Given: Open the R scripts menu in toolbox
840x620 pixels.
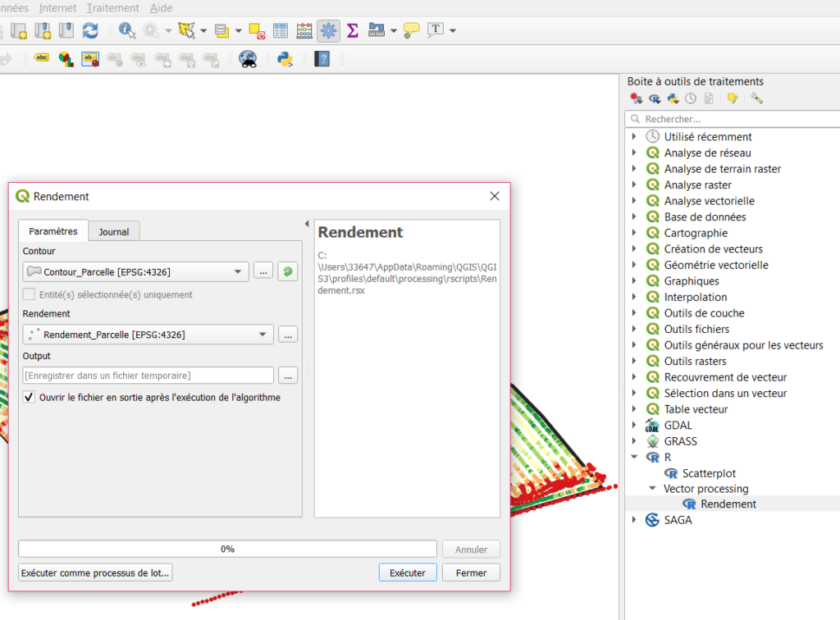Looking at the screenshot, I should point(655,98).
